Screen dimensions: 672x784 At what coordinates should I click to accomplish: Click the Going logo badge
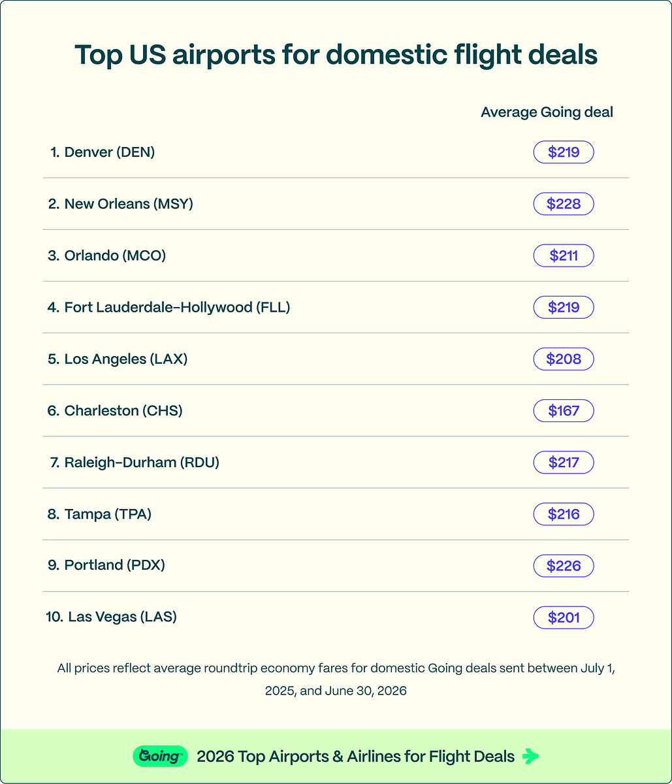[160, 757]
